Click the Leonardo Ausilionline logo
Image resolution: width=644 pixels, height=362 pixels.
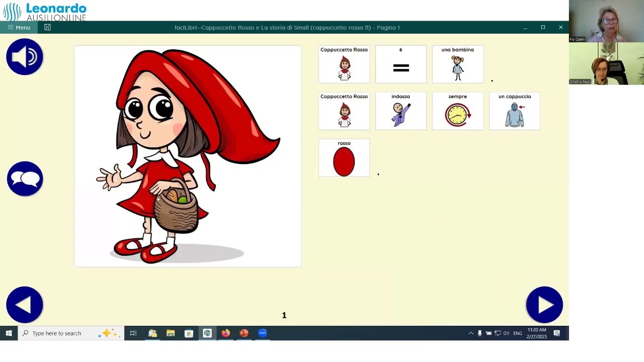[45, 11]
